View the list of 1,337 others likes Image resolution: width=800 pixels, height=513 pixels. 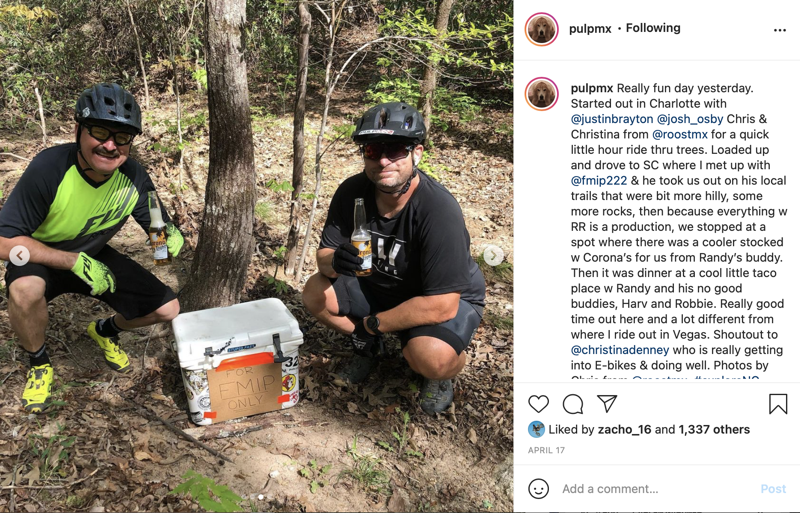(x=714, y=429)
